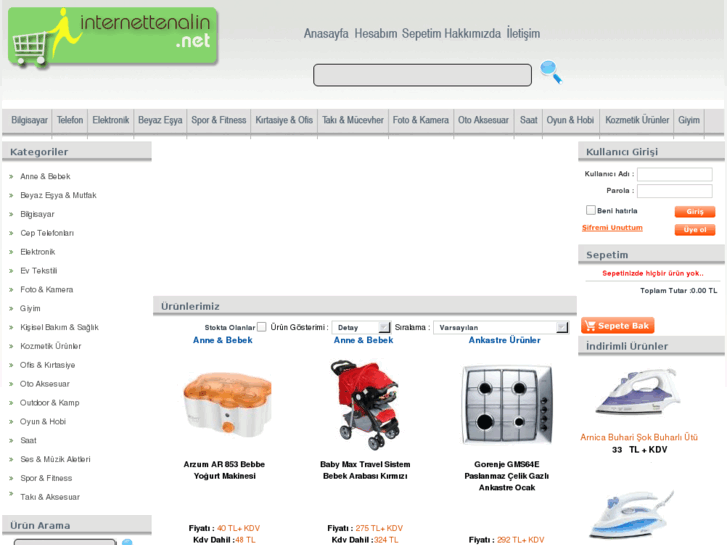
Task: Go to the Sepetim menu item
Action: (421, 34)
